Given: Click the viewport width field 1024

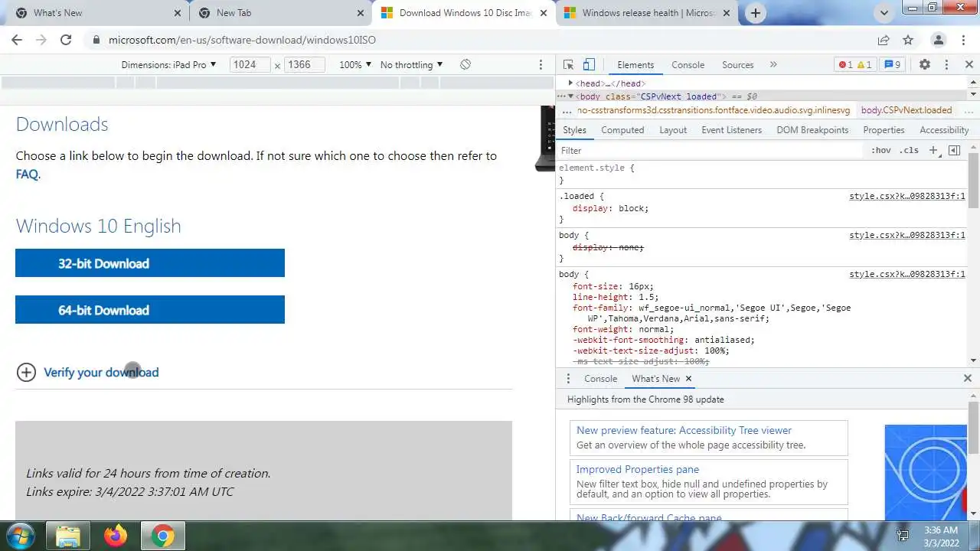Looking at the screenshot, I should 250,65.
